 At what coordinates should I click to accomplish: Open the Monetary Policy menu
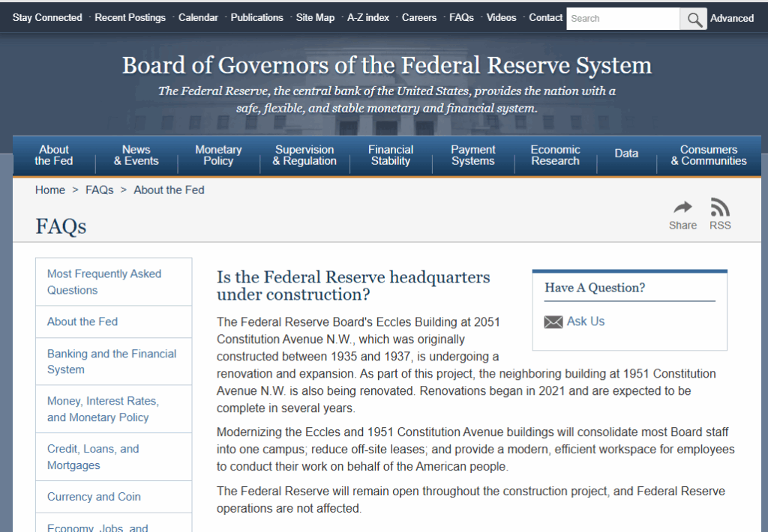[x=218, y=155]
